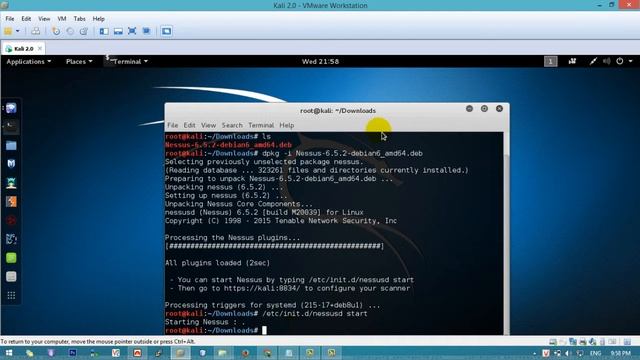Expand the Applications menu in Kali
The width and height of the screenshot is (640, 360).
coord(29,62)
